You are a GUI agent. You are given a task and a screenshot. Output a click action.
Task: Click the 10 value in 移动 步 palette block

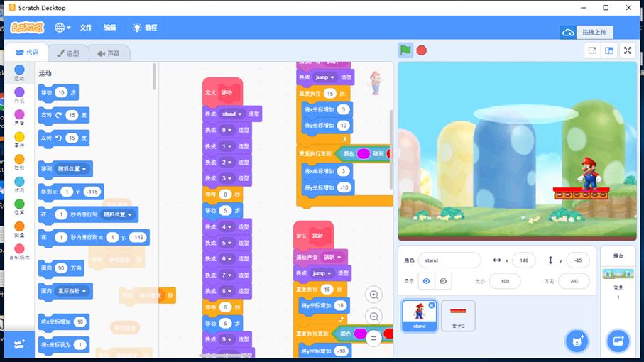[61, 93]
